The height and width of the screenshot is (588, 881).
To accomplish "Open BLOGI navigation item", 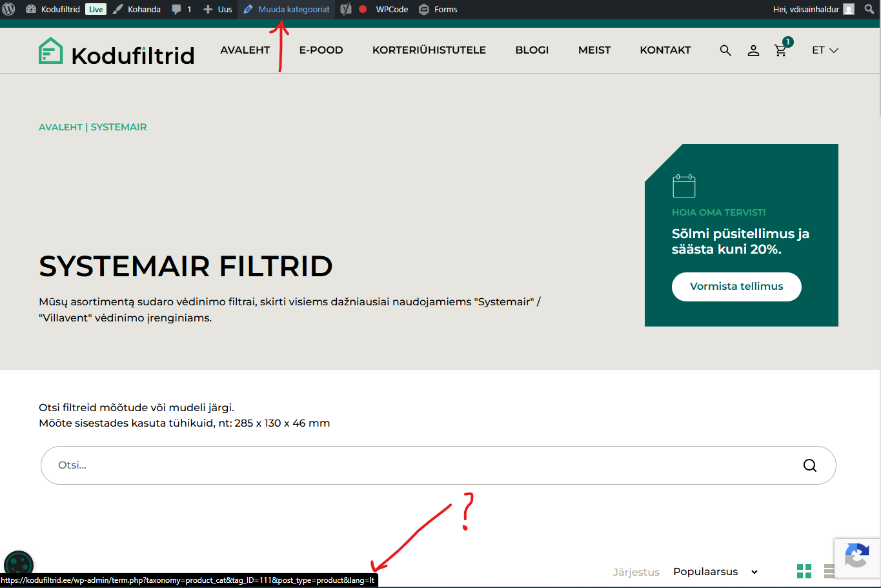I will 532,50.
